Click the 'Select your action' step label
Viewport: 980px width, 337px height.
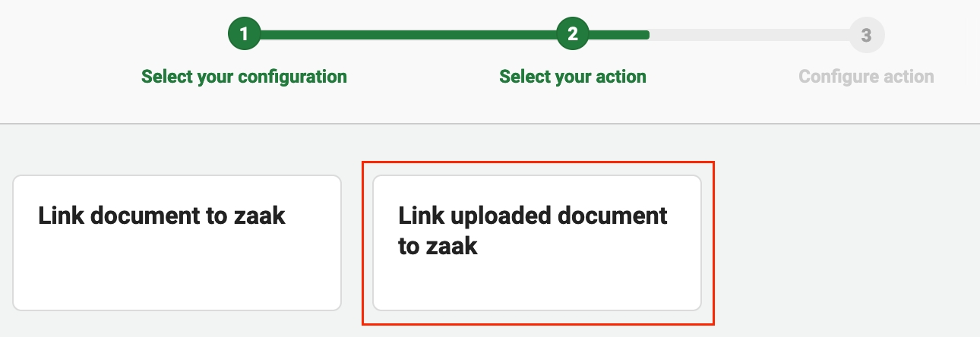[573, 77]
